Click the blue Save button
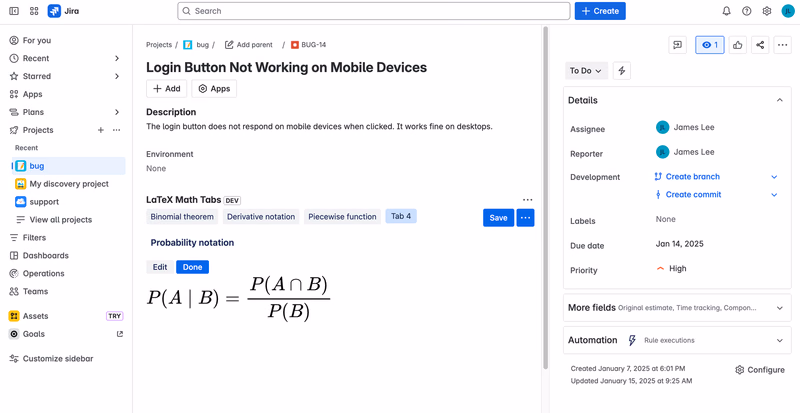The width and height of the screenshot is (800, 413). 498,217
